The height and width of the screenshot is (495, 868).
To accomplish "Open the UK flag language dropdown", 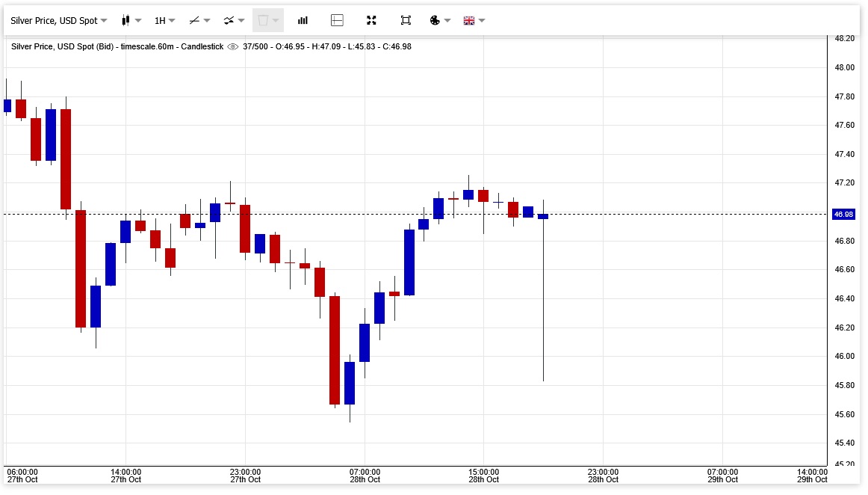I will click(474, 20).
